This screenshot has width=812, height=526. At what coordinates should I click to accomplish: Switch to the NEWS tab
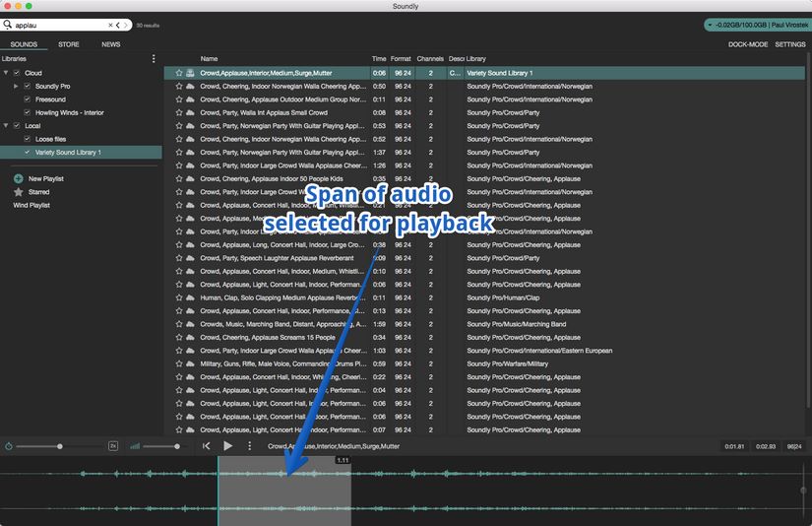pos(111,44)
